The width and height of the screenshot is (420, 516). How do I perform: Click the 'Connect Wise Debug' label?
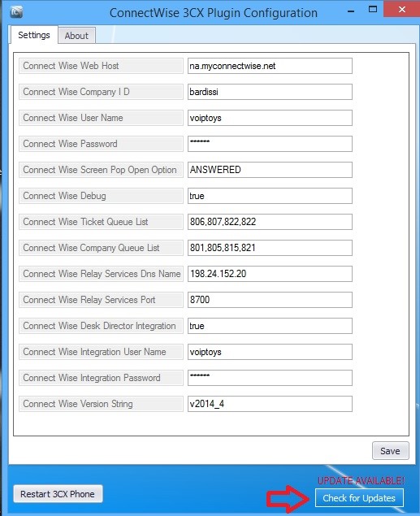(x=101, y=196)
